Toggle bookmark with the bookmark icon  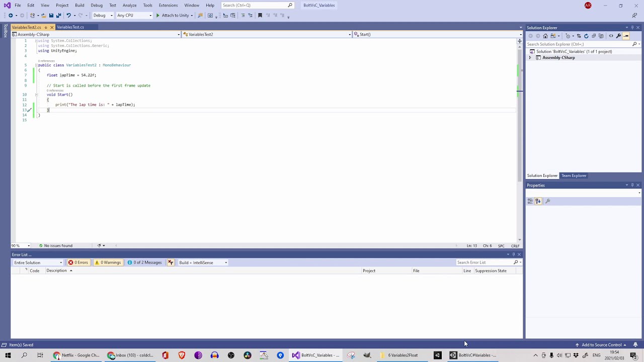[x=260, y=15]
